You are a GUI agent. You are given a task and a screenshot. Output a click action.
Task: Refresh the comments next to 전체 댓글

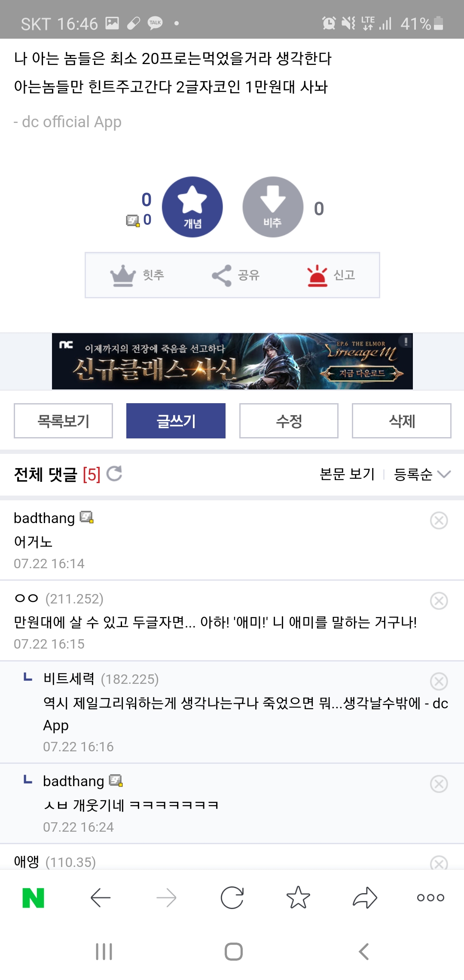pos(114,474)
